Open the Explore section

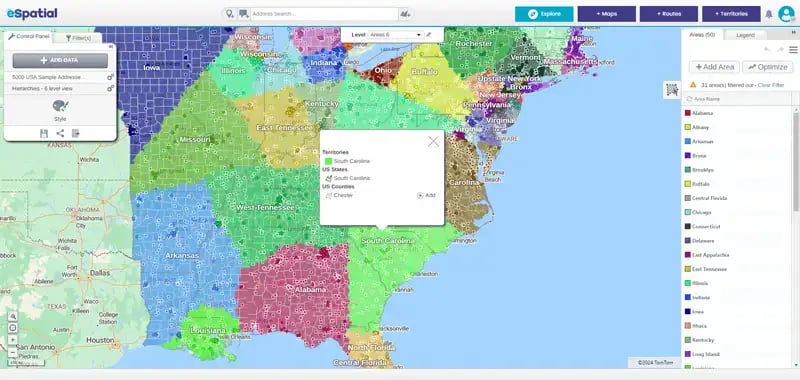pos(544,14)
